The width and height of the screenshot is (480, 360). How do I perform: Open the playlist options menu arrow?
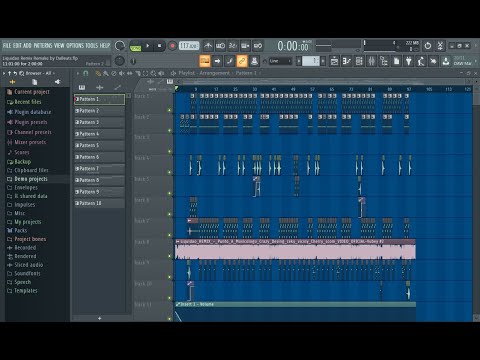(78, 73)
